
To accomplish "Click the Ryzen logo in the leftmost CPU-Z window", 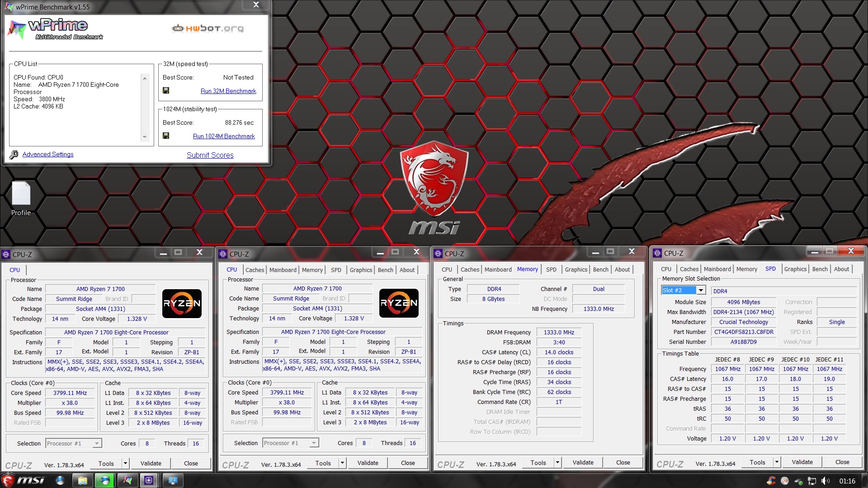I will tap(182, 303).
